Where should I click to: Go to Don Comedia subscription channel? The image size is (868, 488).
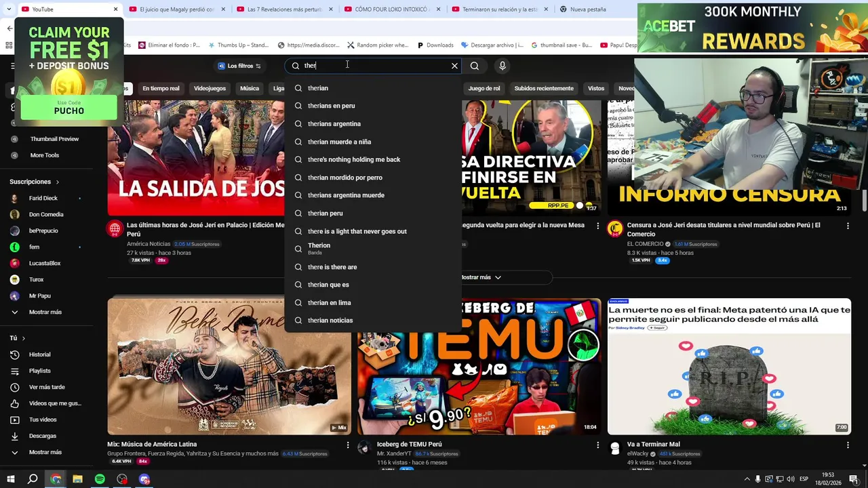pyautogui.click(x=45, y=214)
